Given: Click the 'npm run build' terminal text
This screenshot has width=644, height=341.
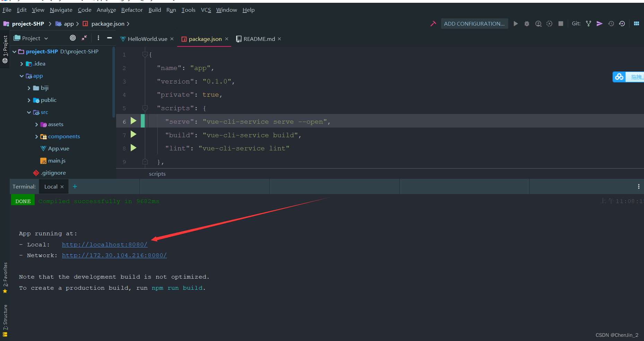Looking at the screenshot, I should click(x=178, y=288).
